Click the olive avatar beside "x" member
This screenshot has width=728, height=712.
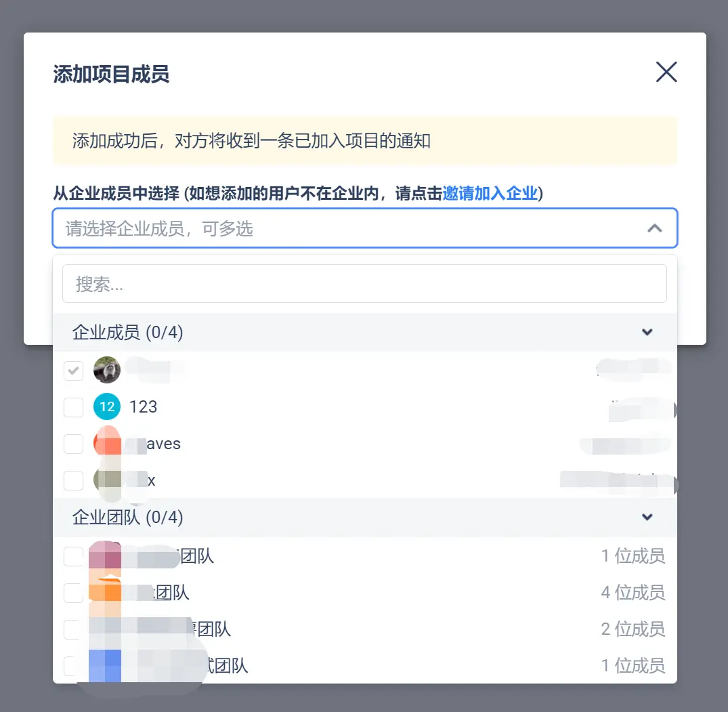pyautogui.click(x=107, y=480)
